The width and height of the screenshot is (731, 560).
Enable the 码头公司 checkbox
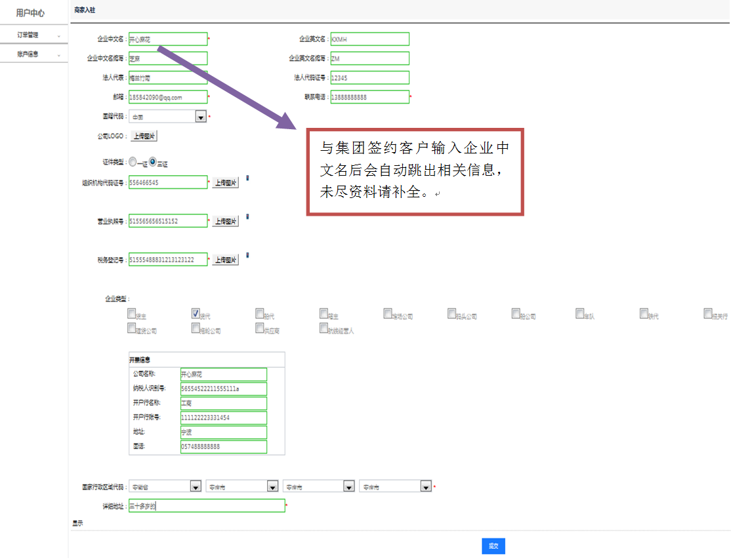click(x=451, y=313)
